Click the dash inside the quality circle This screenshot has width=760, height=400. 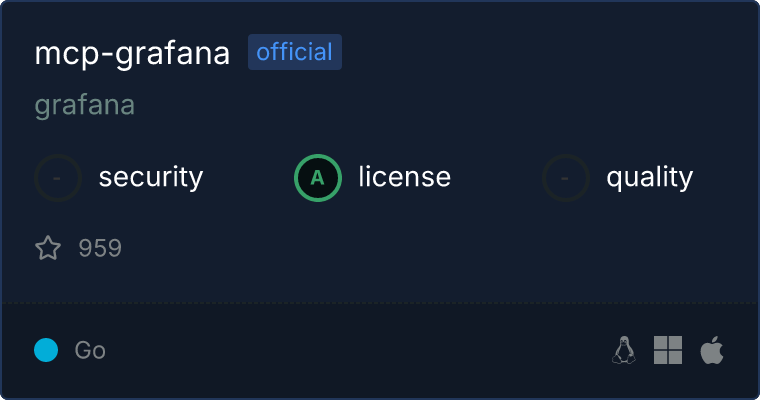(565, 178)
